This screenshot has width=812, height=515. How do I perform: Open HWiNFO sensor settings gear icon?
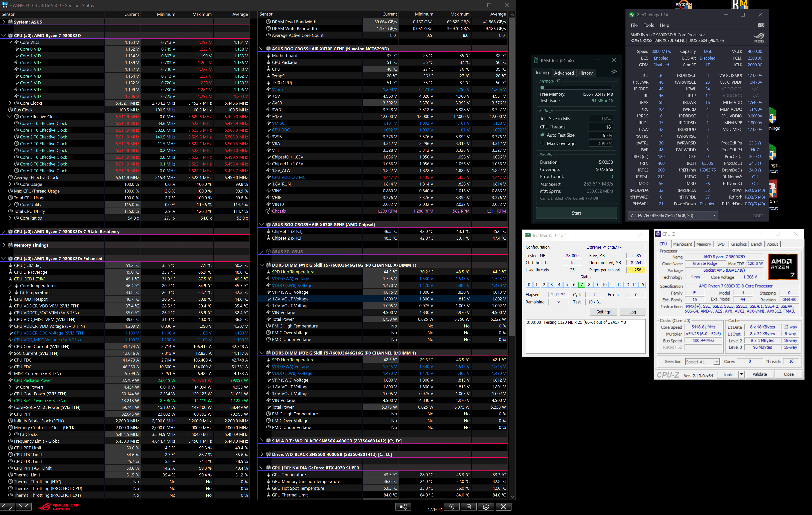point(486,506)
